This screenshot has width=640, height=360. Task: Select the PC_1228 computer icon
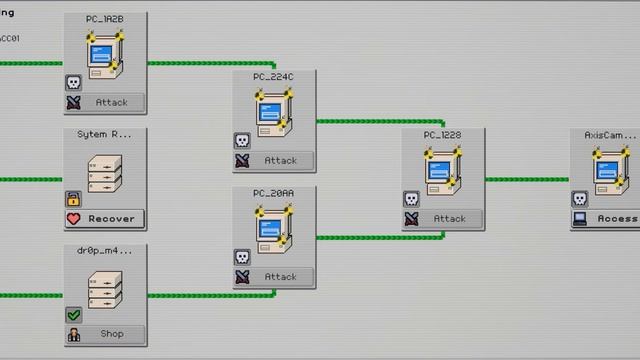pyautogui.click(x=443, y=171)
